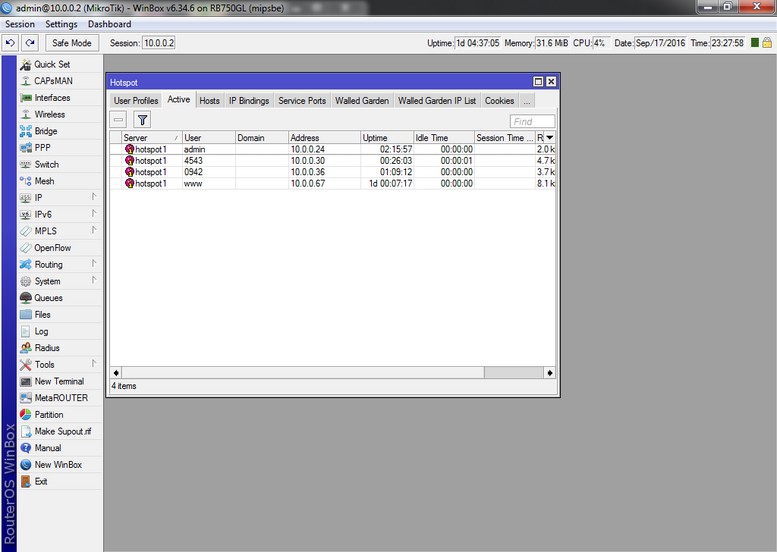Sort by Address column header
The image size is (777, 552).
[x=324, y=138]
